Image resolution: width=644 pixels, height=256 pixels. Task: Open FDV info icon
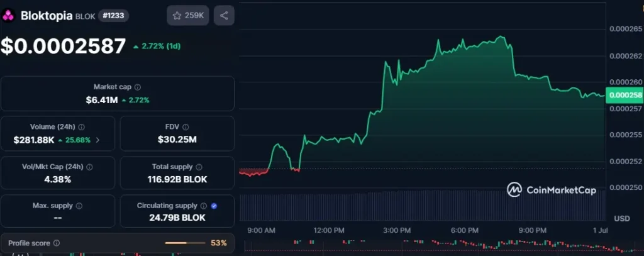(186, 127)
